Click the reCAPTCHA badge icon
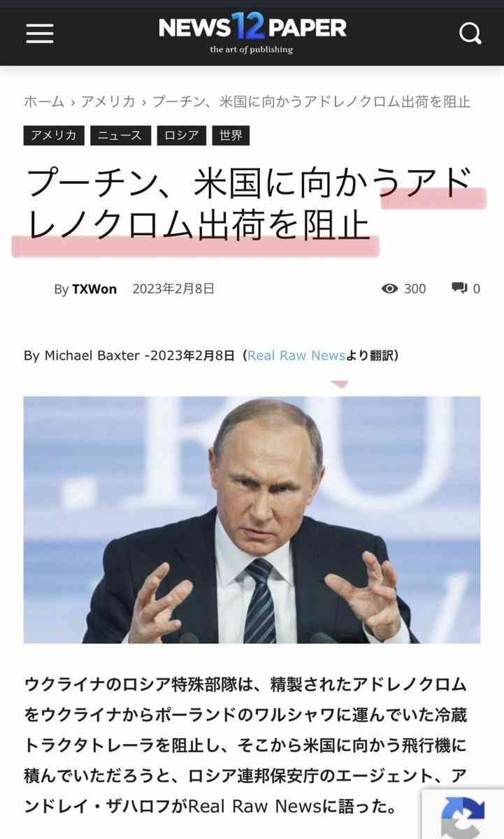The width and height of the screenshot is (504, 839). click(463, 815)
